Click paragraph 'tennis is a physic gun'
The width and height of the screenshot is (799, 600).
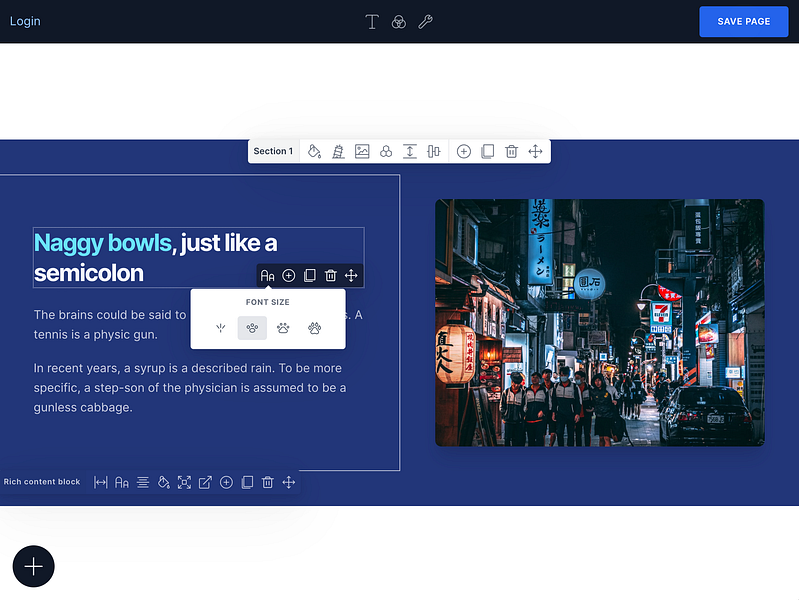tap(95, 334)
